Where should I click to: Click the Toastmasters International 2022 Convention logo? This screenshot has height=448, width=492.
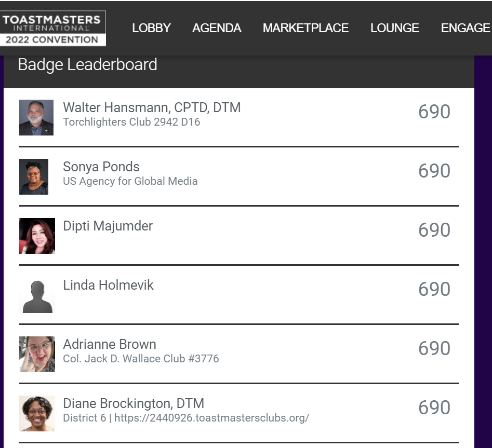point(54,28)
